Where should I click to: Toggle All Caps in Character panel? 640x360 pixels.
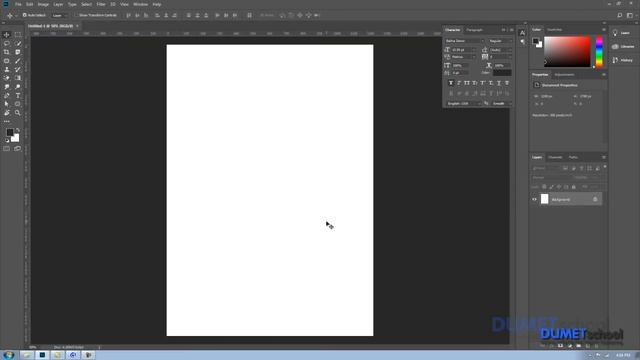[467, 83]
